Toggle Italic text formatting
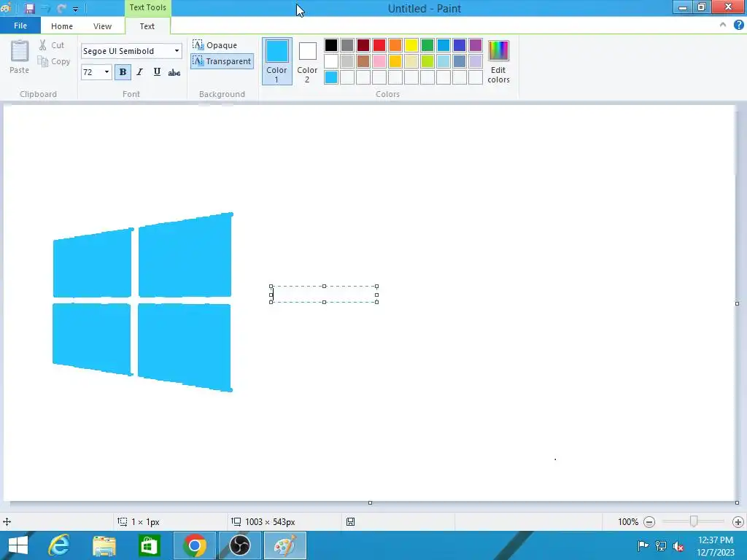 coord(139,72)
